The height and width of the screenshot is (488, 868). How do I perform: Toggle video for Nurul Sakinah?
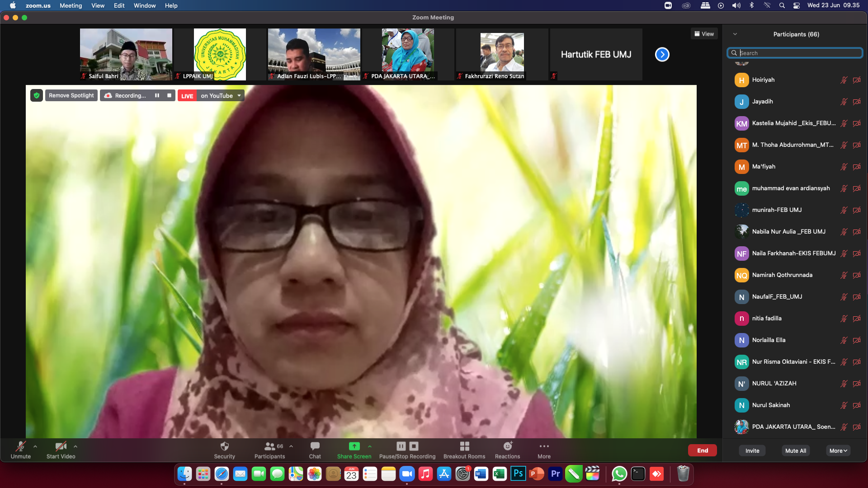(857, 405)
